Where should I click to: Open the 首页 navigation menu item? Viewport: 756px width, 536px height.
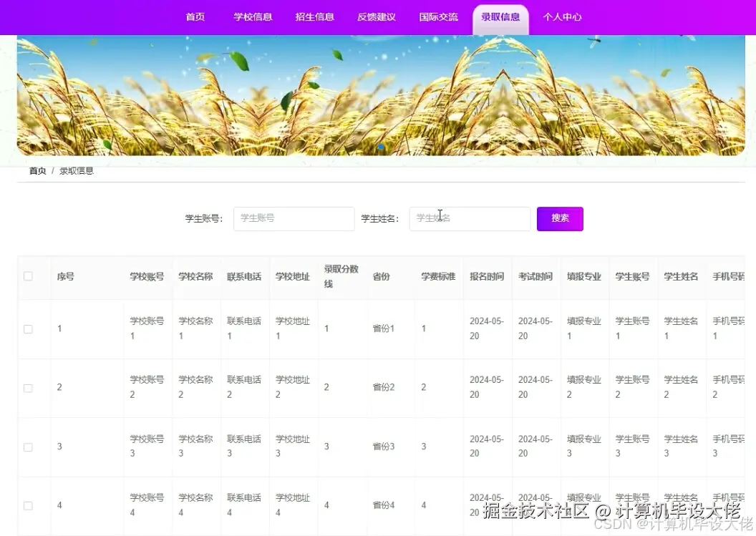pos(195,16)
